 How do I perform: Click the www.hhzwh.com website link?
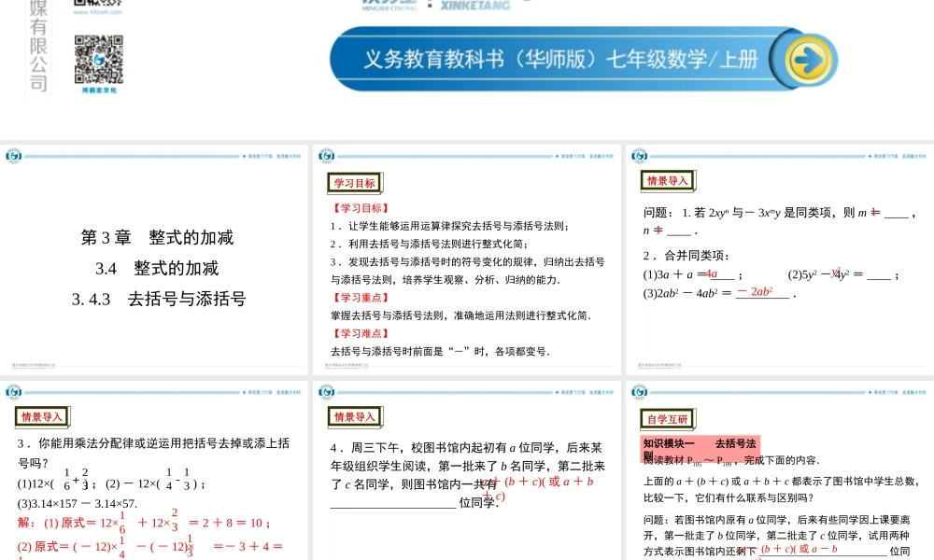pos(97,12)
